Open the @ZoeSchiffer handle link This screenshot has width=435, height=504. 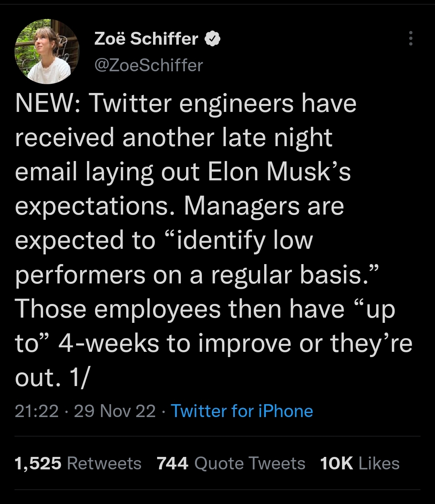[x=148, y=65]
